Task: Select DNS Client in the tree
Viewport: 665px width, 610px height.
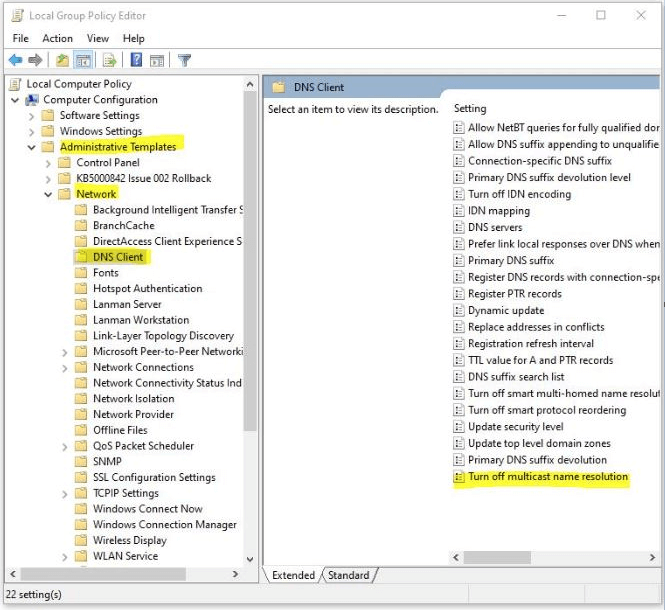Action: point(118,257)
